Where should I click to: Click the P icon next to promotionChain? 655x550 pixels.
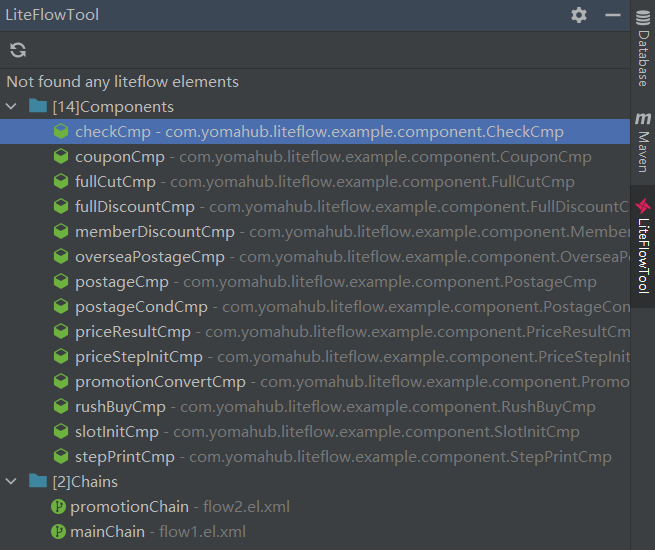(x=58, y=507)
